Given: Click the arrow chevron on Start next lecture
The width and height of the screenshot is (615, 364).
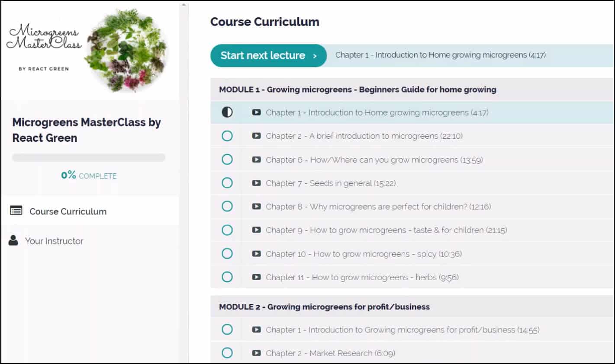Looking at the screenshot, I should [315, 56].
